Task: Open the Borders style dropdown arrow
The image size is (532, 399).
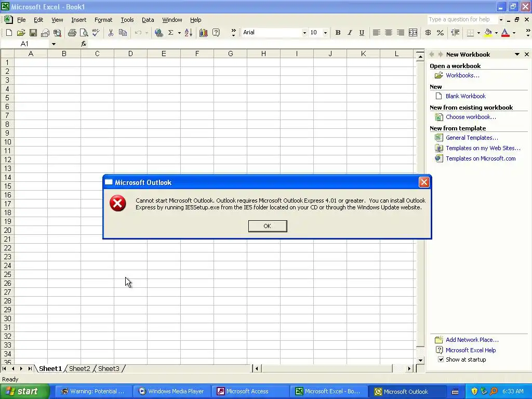Action: point(478,33)
